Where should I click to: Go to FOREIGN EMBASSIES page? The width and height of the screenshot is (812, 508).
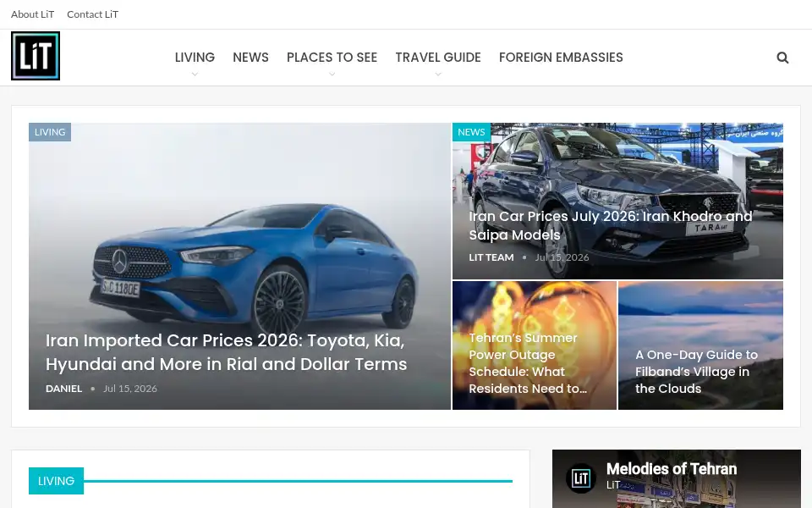(x=561, y=58)
